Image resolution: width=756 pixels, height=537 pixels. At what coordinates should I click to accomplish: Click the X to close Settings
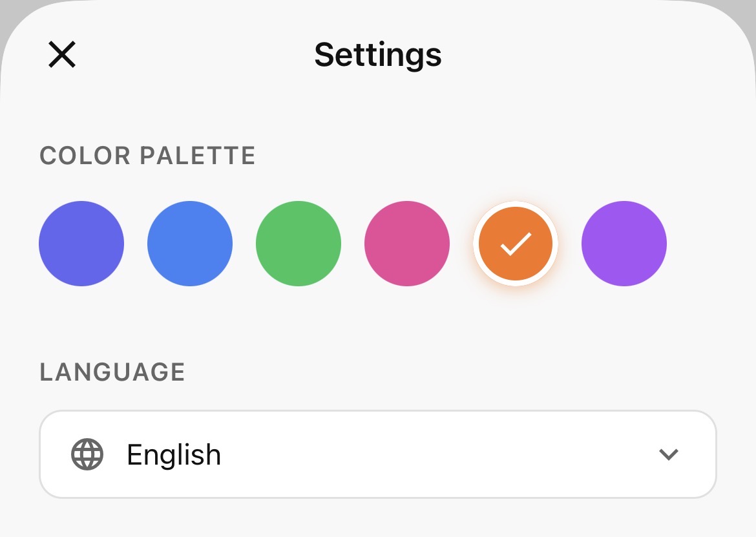pyautogui.click(x=61, y=54)
